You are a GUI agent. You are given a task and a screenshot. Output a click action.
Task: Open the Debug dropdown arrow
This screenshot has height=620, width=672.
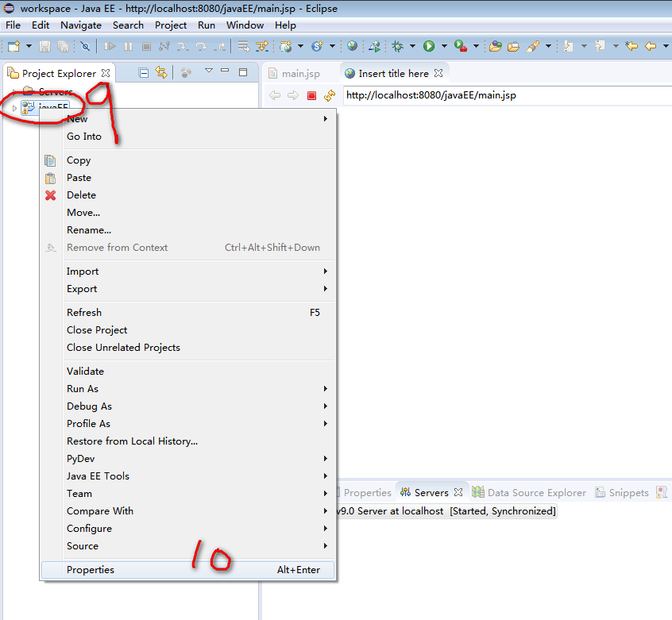click(413, 46)
